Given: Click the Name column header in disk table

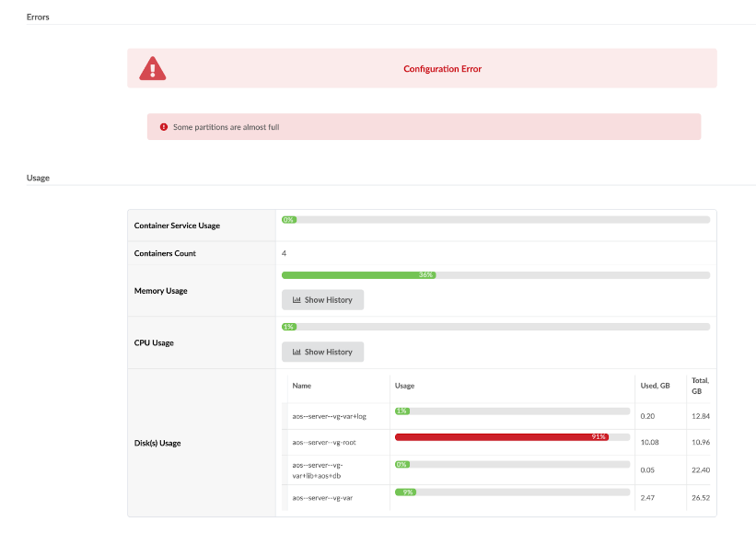Looking at the screenshot, I should click(x=302, y=386).
